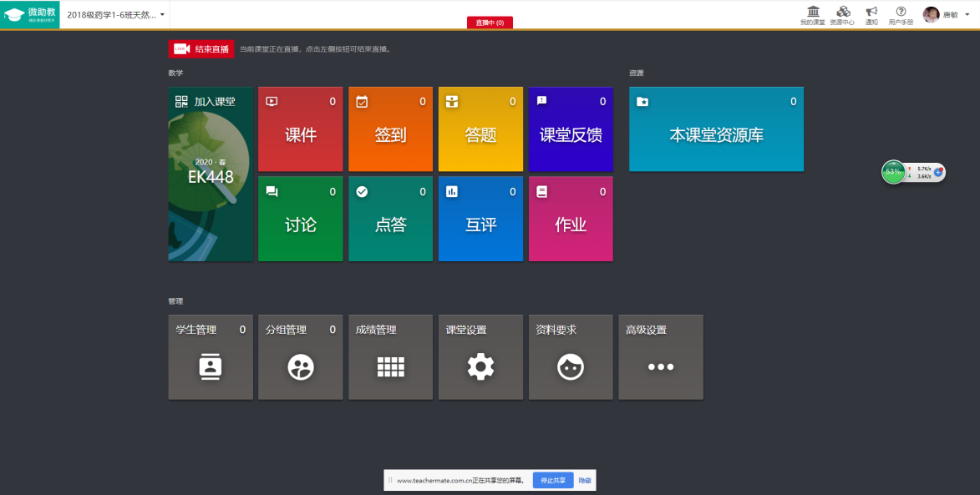
Task: Open 课堂设置 gear settings tile
Action: point(480,357)
